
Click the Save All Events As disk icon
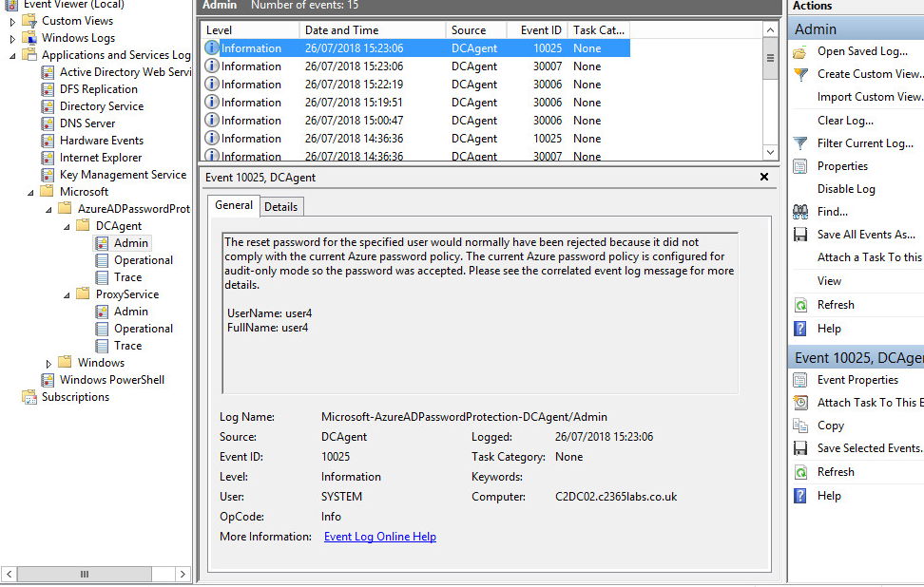[x=801, y=234]
